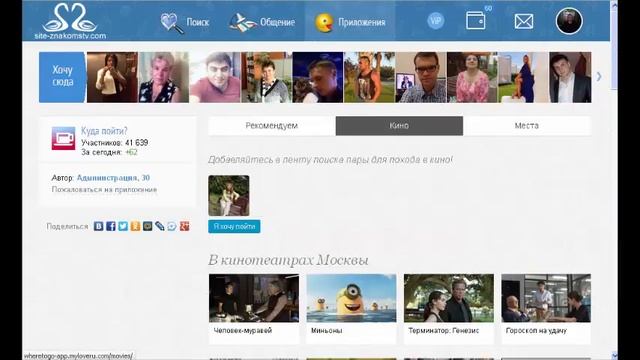Share via Twitter icon
Viewport: 640px width, 360px height.
(123, 226)
